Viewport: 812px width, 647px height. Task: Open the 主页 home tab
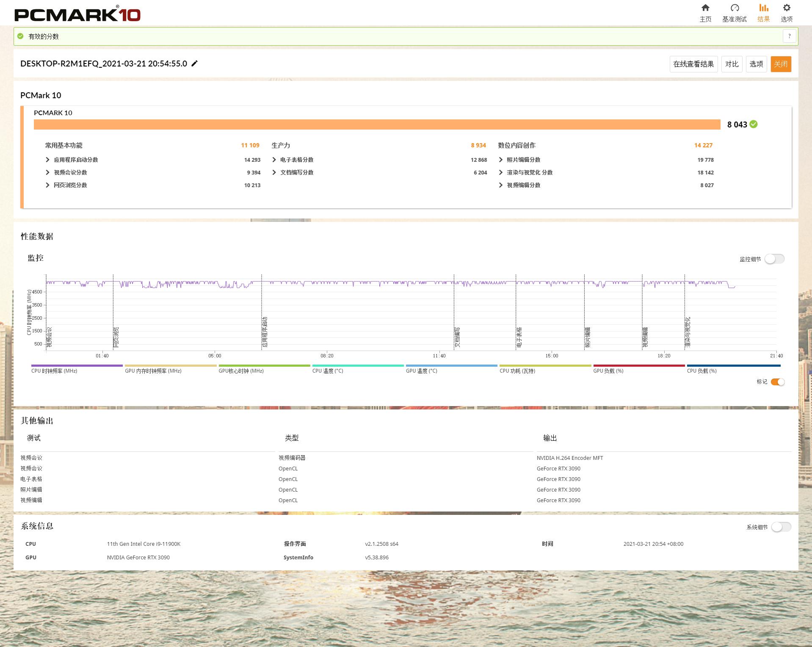pyautogui.click(x=705, y=13)
